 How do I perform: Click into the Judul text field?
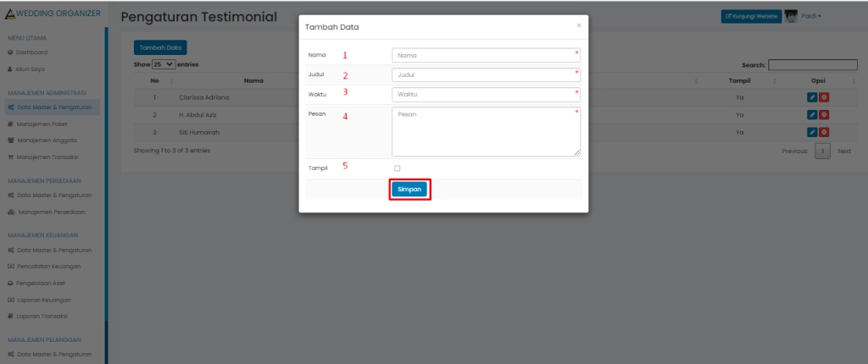[x=486, y=75]
